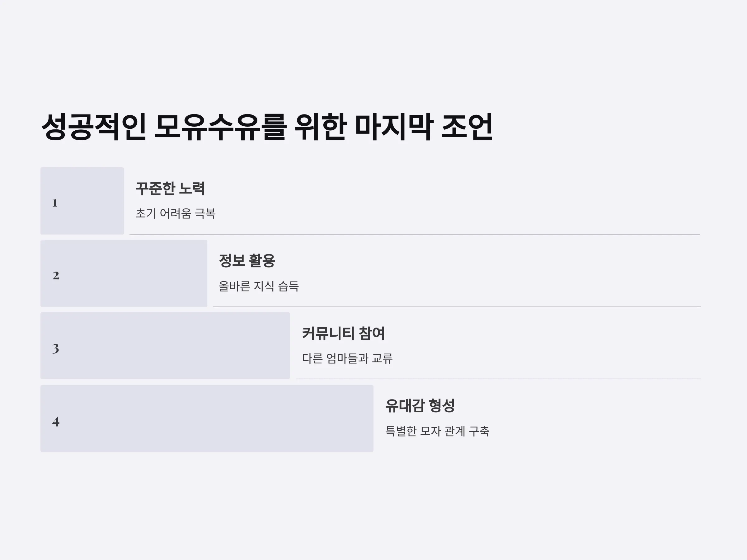Click the heading 꾸준한 노력
This screenshot has height=560, width=747.
click(x=170, y=188)
